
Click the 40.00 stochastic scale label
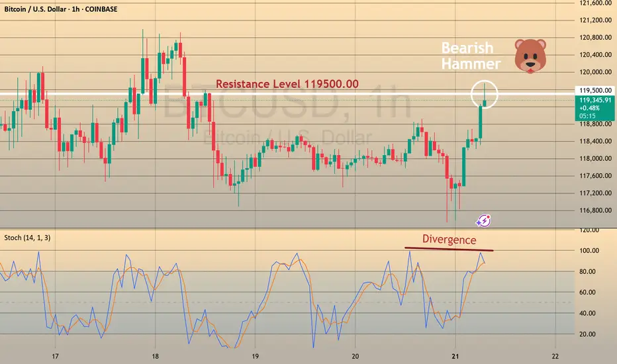pyautogui.click(x=587, y=313)
